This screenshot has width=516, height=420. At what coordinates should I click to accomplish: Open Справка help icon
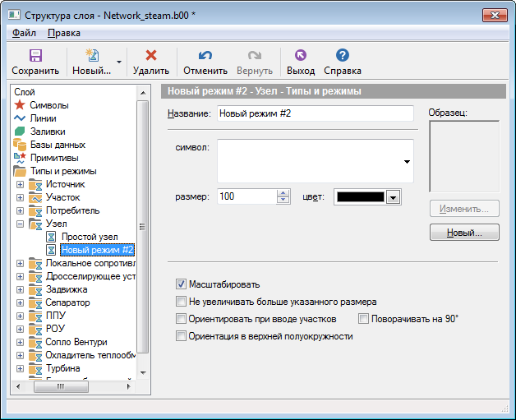pos(343,56)
